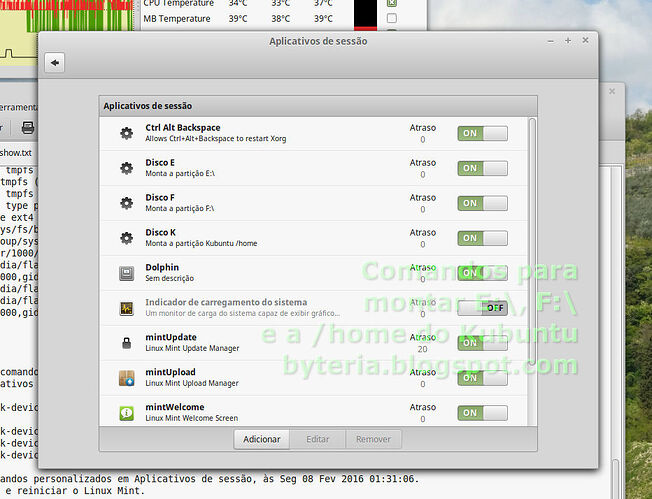Screen dimensions: 652x499
Task: Click the MB Temperature label
Action: pos(177,19)
